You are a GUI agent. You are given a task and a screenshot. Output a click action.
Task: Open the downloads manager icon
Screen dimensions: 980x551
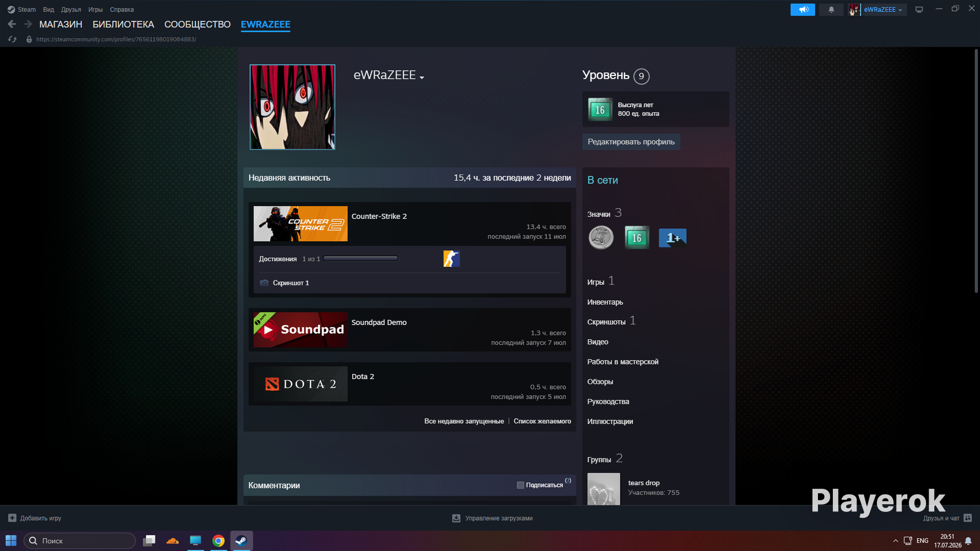[456, 518]
